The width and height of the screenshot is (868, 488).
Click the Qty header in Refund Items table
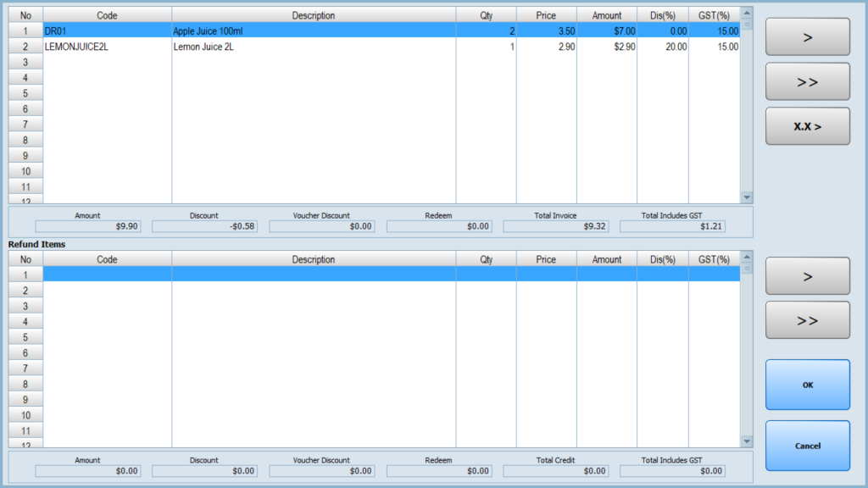486,259
